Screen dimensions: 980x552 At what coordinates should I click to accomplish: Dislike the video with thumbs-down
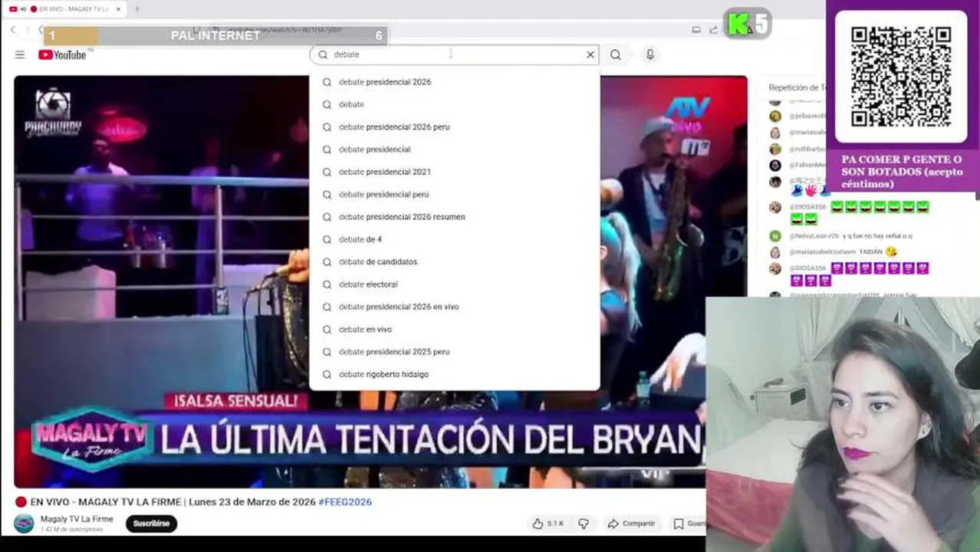(x=584, y=524)
